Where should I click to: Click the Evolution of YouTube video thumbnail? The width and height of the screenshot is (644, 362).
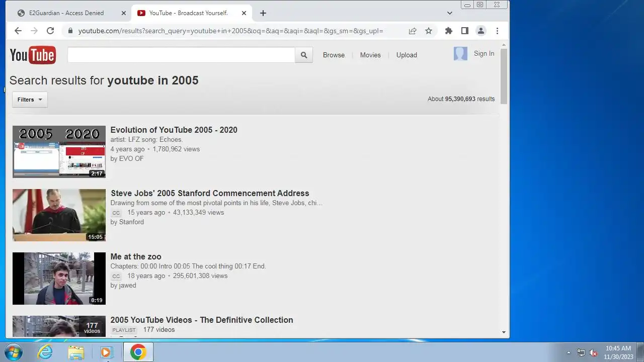[x=59, y=152]
